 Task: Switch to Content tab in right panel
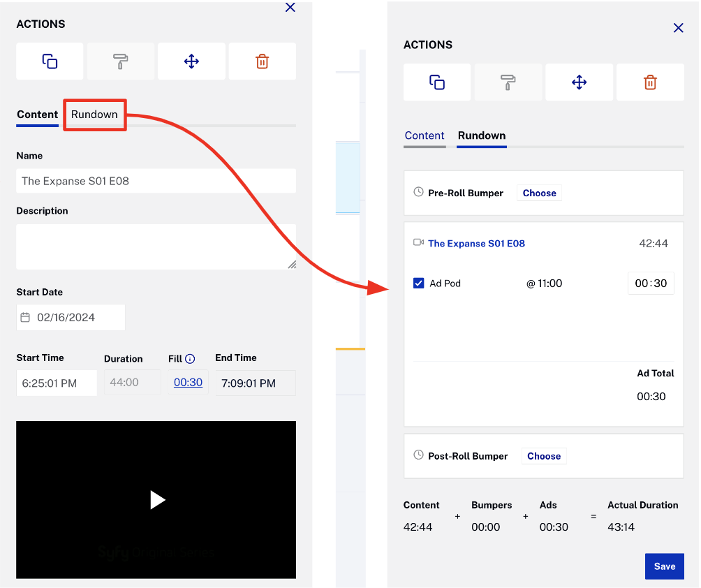[x=425, y=135]
